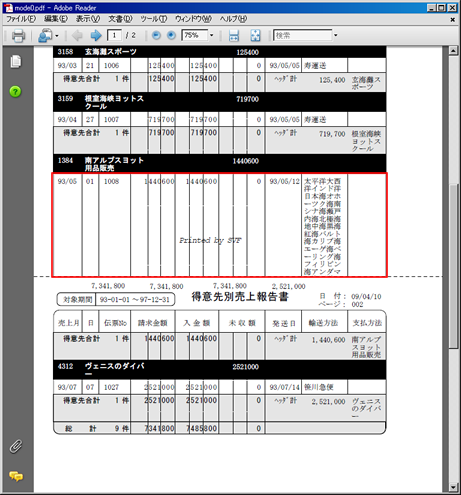
Task: Click shipping date 93/07/14
Action: (284, 387)
